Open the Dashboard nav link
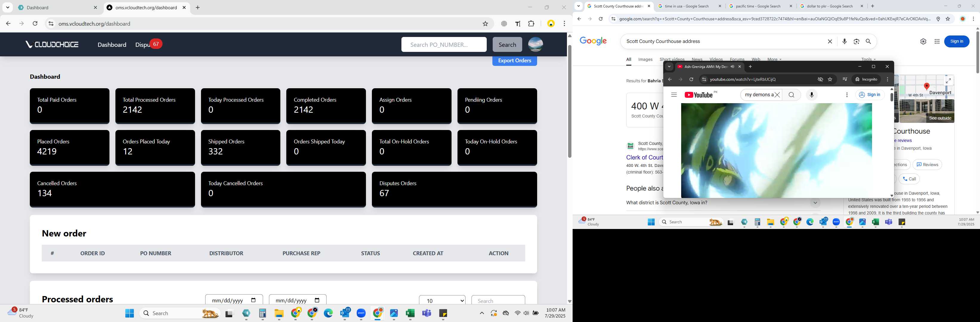 [112, 45]
